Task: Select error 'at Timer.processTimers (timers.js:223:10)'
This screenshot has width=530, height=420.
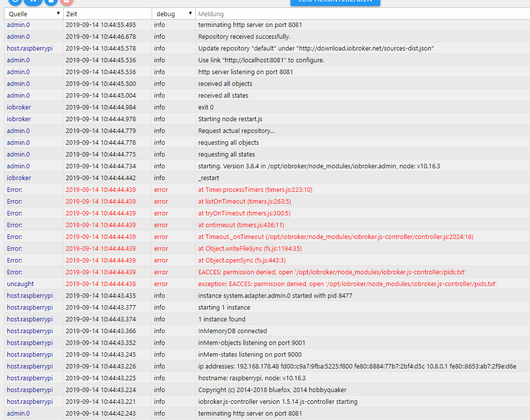Action: (x=255, y=189)
